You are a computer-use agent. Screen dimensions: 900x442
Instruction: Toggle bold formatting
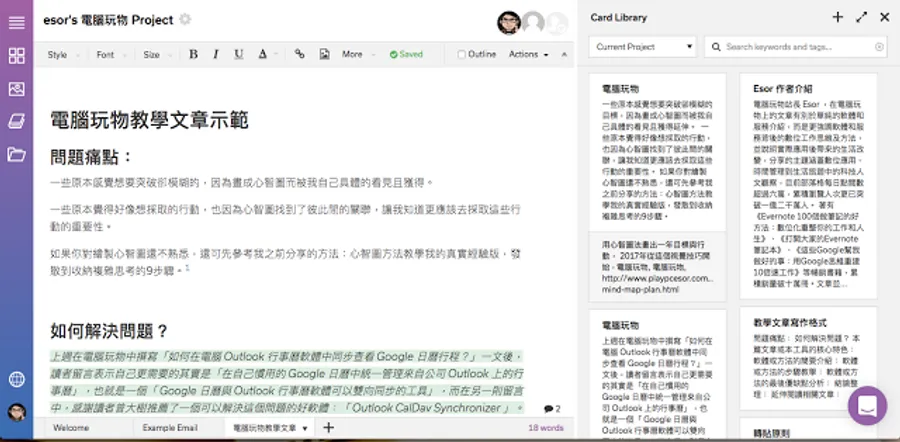point(193,55)
